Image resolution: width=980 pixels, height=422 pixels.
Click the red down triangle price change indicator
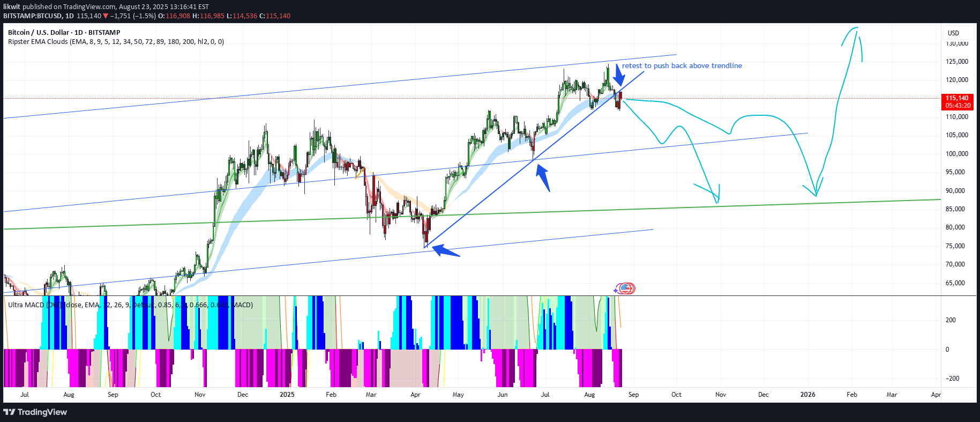(106, 16)
